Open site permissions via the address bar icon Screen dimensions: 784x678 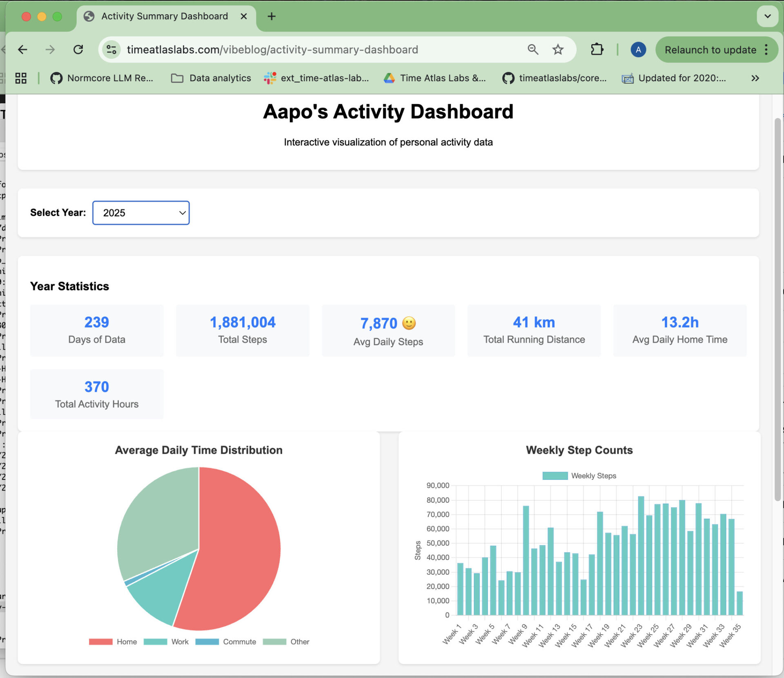(111, 49)
